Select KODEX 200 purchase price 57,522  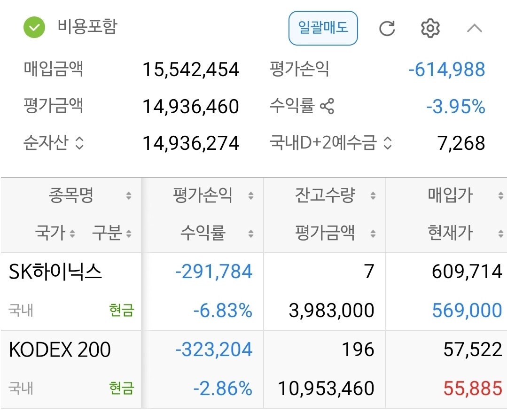(x=472, y=350)
